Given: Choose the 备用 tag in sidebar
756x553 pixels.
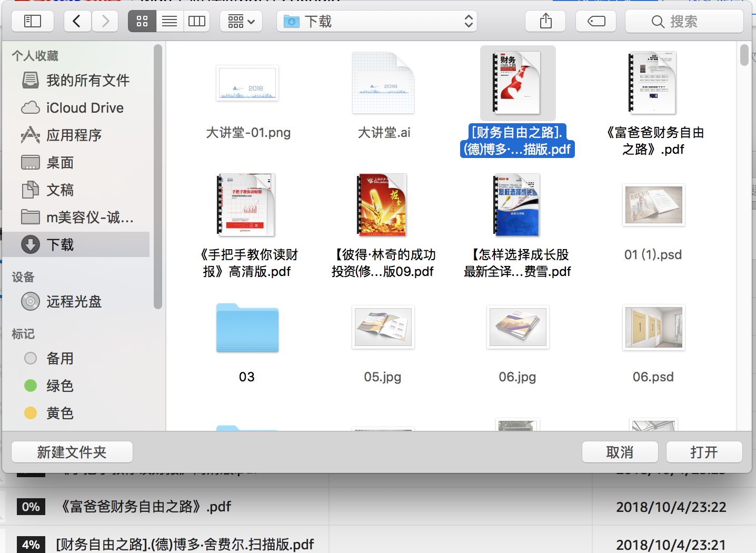Looking at the screenshot, I should pos(76,358).
